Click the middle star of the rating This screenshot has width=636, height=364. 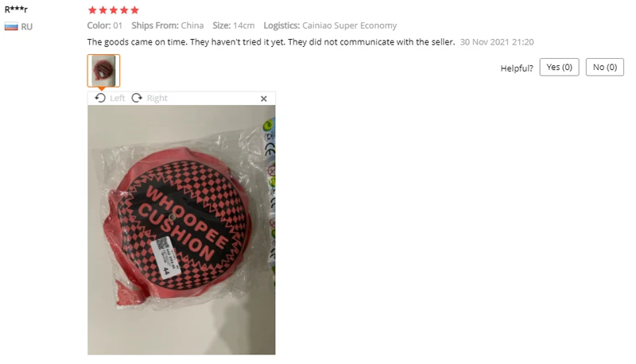coord(114,10)
